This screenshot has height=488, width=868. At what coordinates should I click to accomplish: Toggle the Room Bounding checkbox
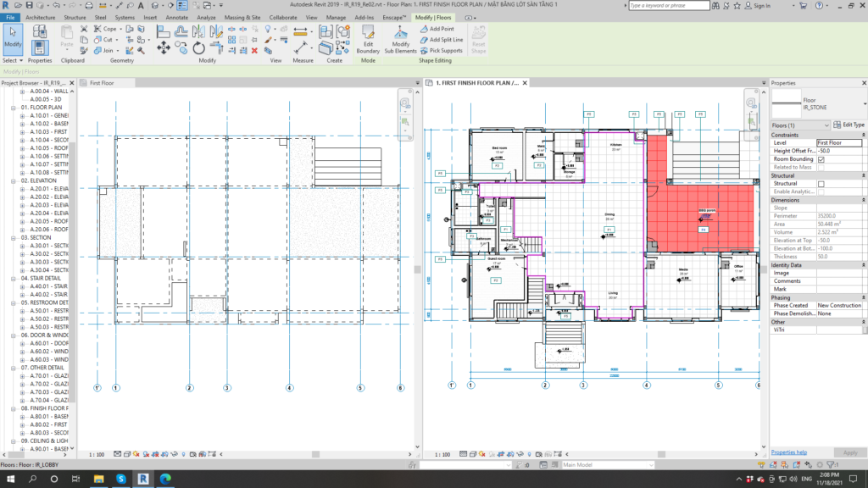tap(821, 159)
